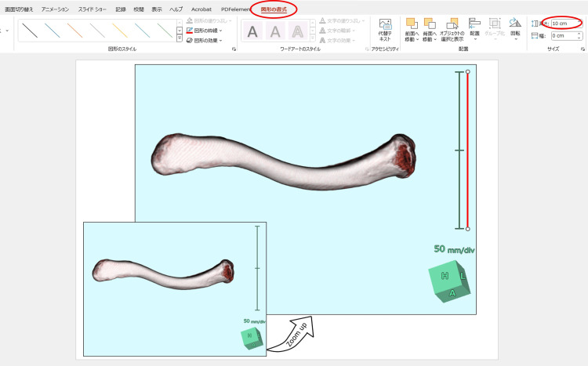Open the 回転 rotate menu

click(515, 29)
